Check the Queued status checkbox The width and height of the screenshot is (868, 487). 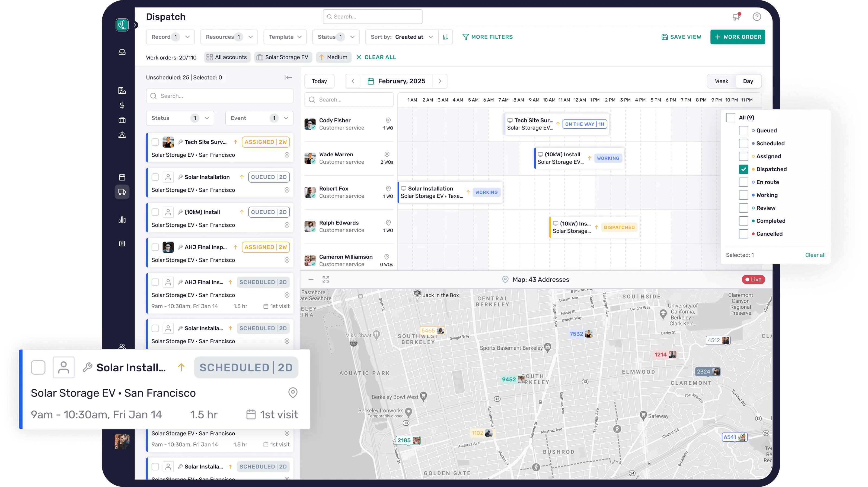click(x=743, y=131)
